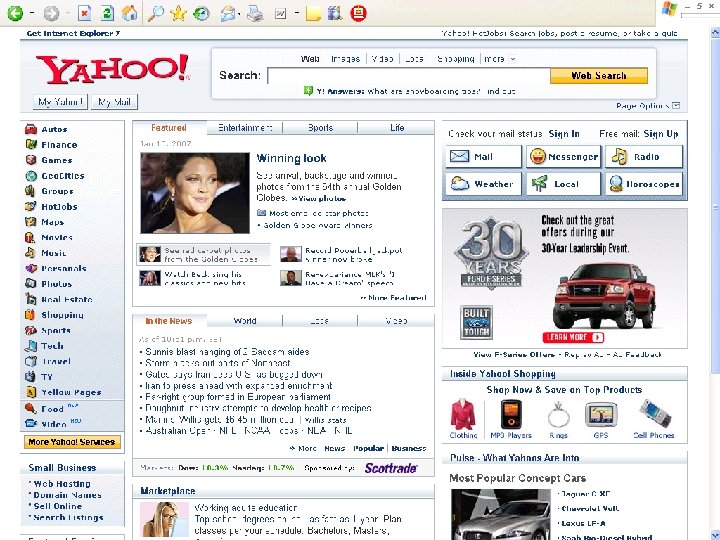Click the Stop loading red X icon

pos(84,13)
